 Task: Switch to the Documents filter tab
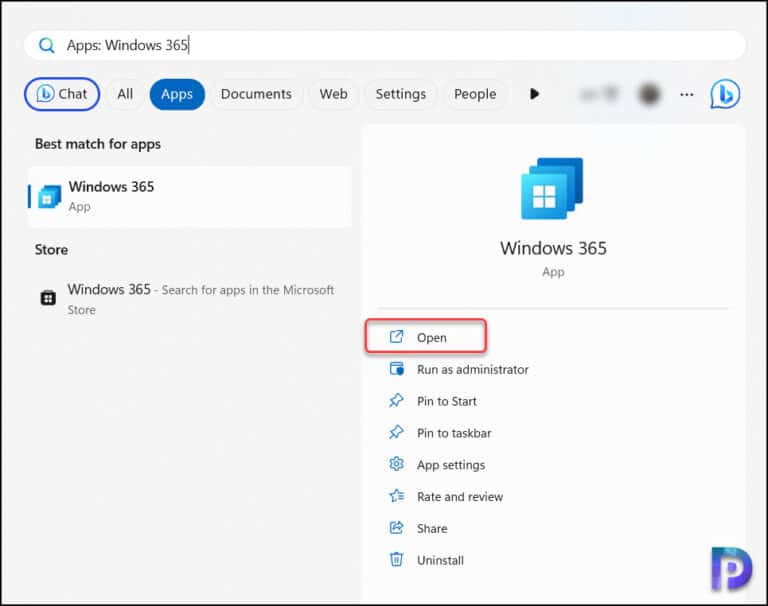tap(256, 94)
